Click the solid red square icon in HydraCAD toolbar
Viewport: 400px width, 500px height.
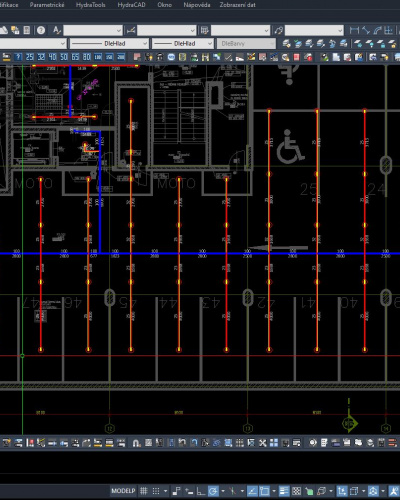(x=296, y=57)
